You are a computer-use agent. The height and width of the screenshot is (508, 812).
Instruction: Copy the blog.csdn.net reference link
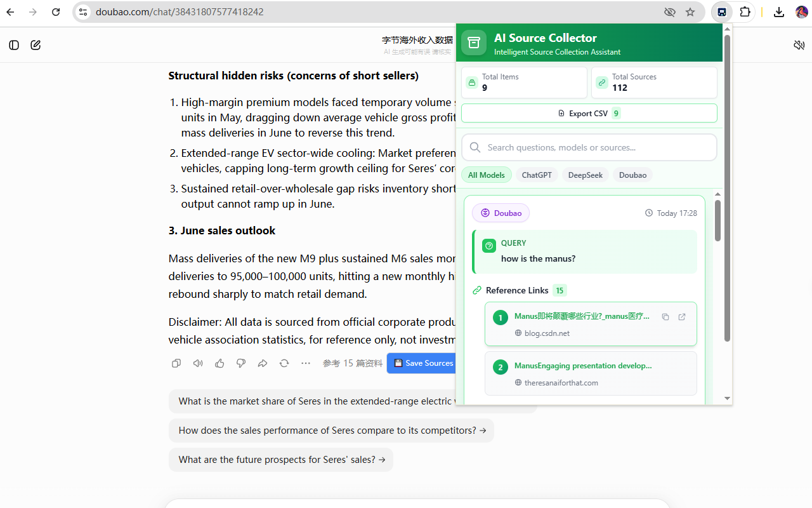tap(665, 317)
